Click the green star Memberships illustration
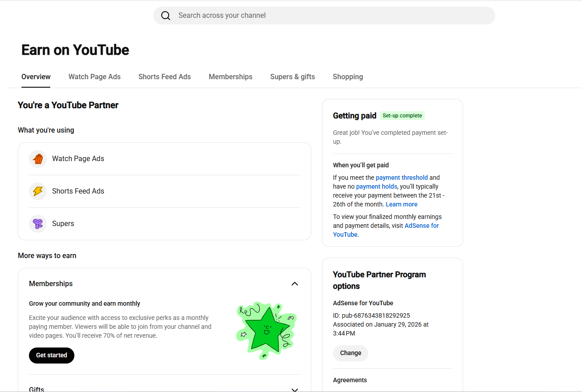This screenshot has width=582, height=392. 266,330
